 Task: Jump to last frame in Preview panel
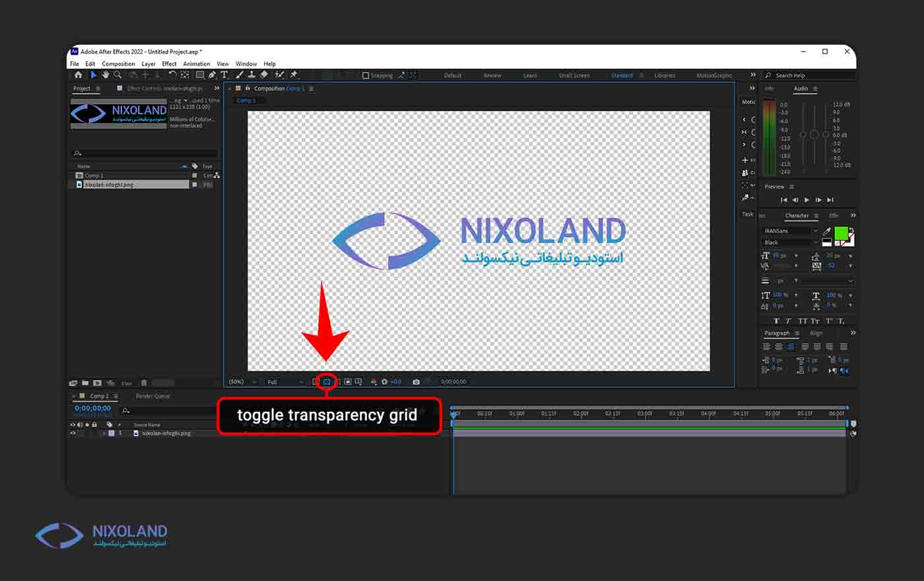click(x=830, y=200)
